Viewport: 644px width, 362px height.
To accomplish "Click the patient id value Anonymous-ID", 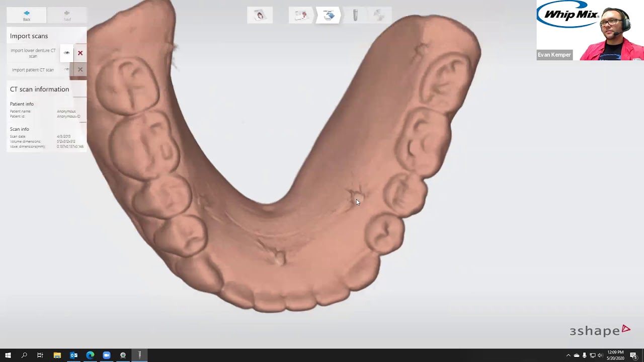I will [68, 116].
